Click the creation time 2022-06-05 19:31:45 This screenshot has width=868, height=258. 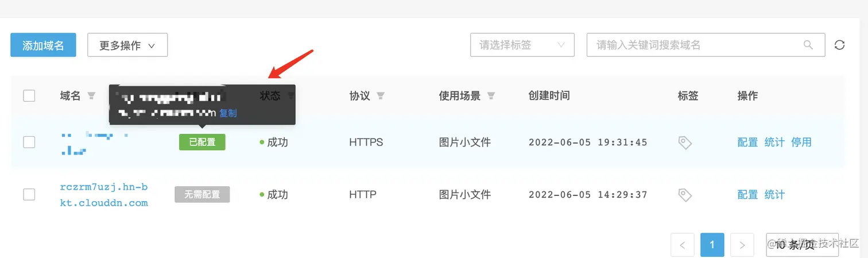click(x=588, y=143)
